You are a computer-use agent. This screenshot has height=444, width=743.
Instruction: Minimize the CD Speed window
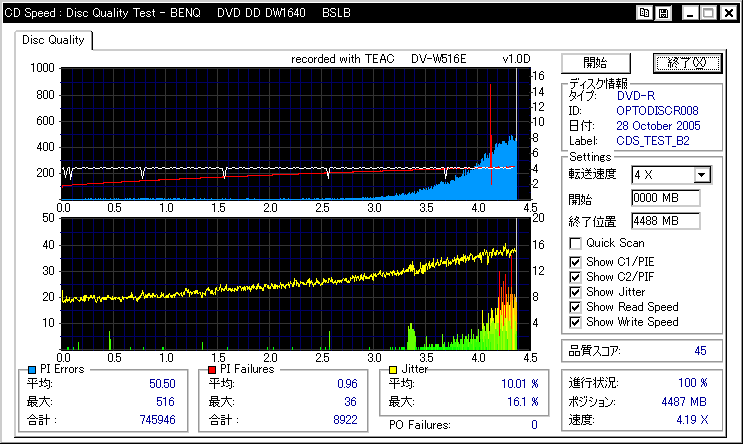coord(689,13)
